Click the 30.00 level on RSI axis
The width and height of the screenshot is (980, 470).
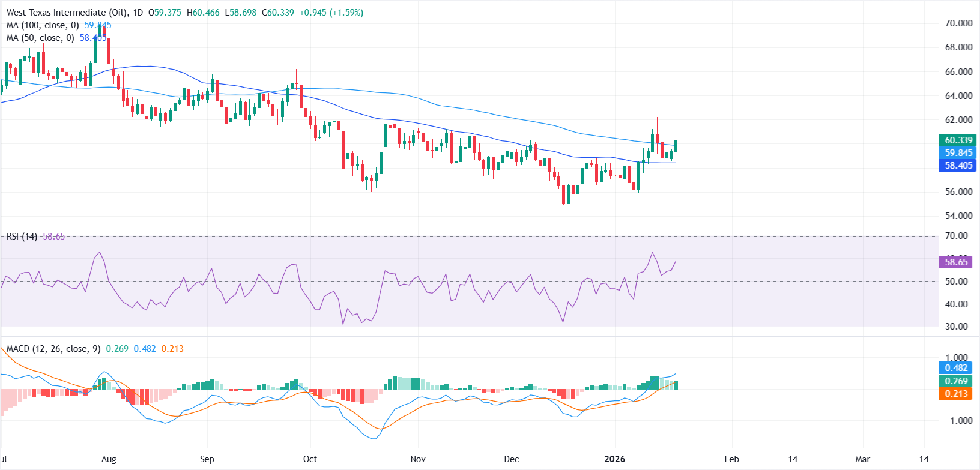click(x=956, y=327)
